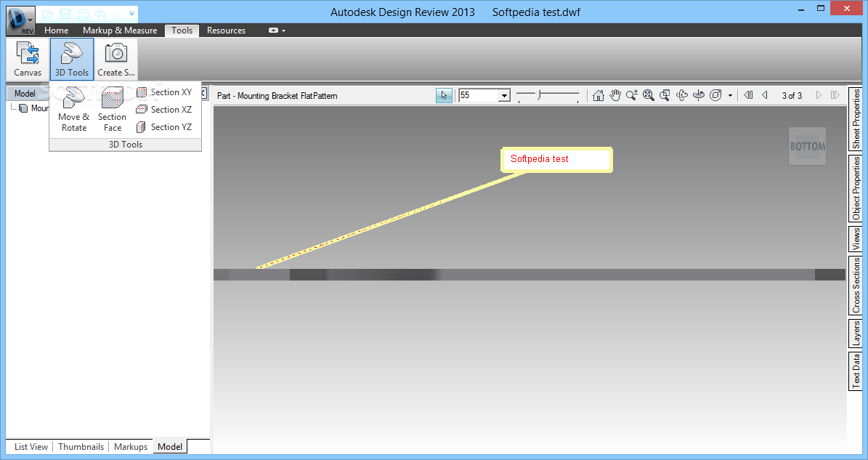The width and height of the screenshot is (868, 460).
Task: Open the Text Data side palette
Action: point(856,371)
